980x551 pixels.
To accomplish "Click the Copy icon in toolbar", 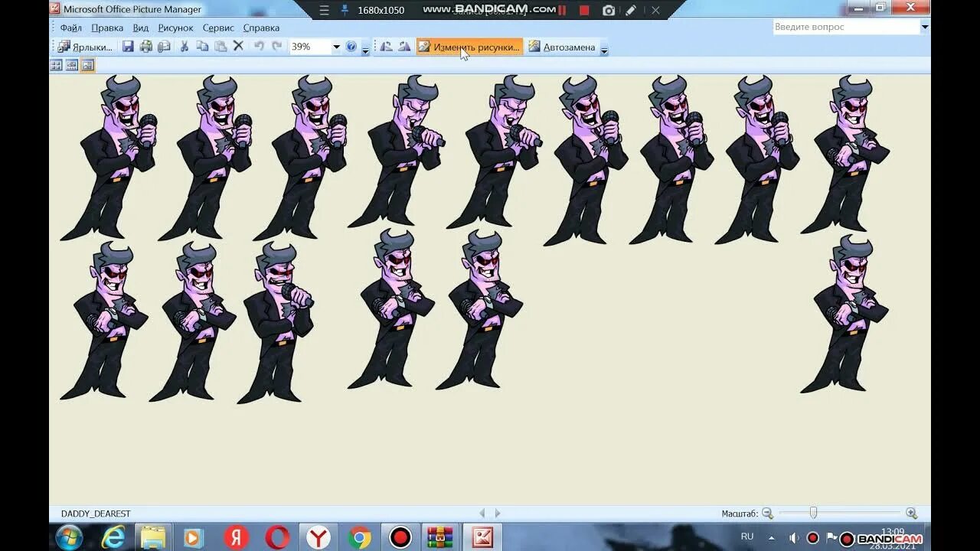I will point(202,47).
